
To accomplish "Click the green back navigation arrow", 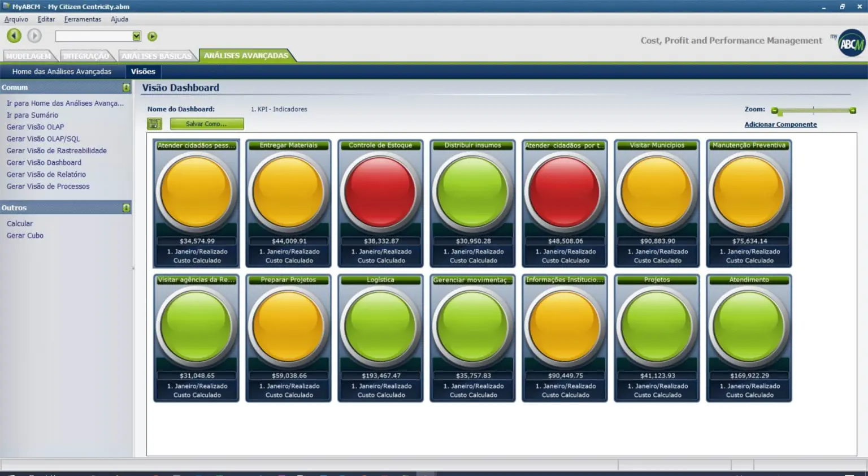I will 14,36.
